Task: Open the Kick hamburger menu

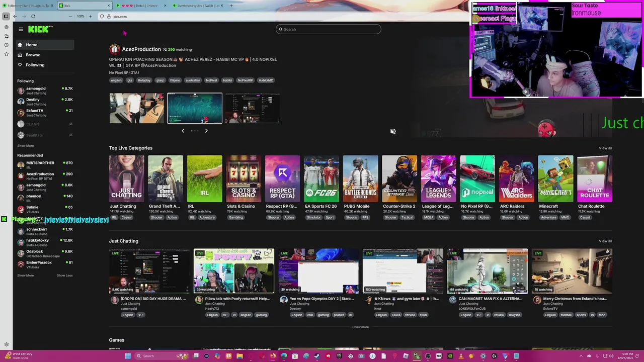Action: [21, 29]
